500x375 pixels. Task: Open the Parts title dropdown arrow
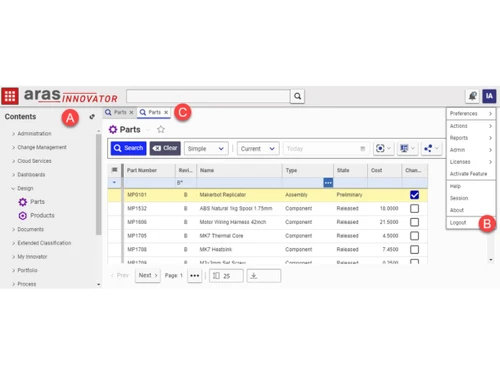pyautogui.click(x=148, y=130)
